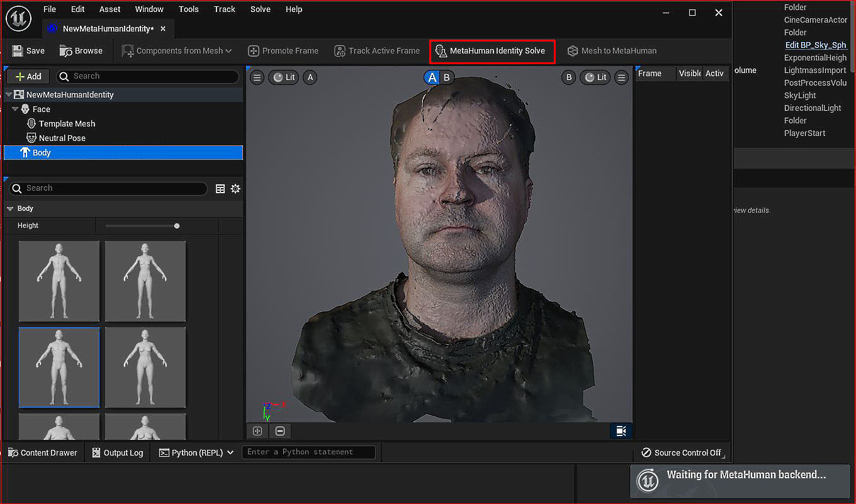Open the Track menu
The image size is (856, 504).
click(x=225, y=9)
